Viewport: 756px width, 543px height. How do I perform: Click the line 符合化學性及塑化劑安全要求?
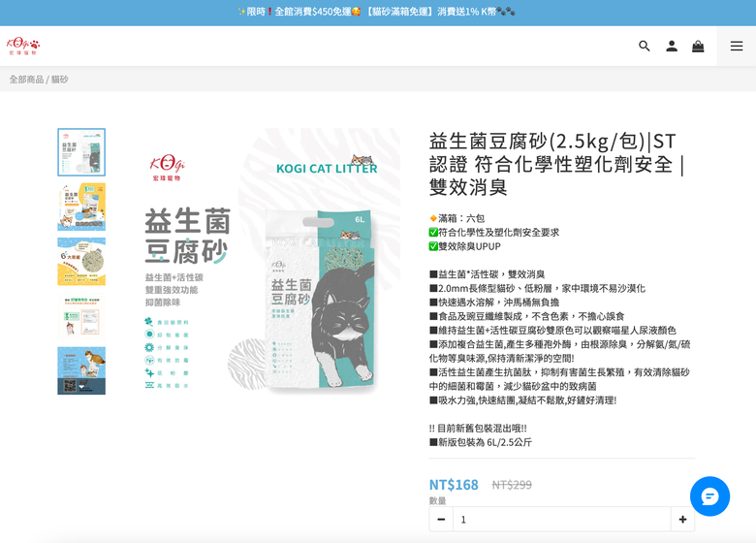coord(494,233)
